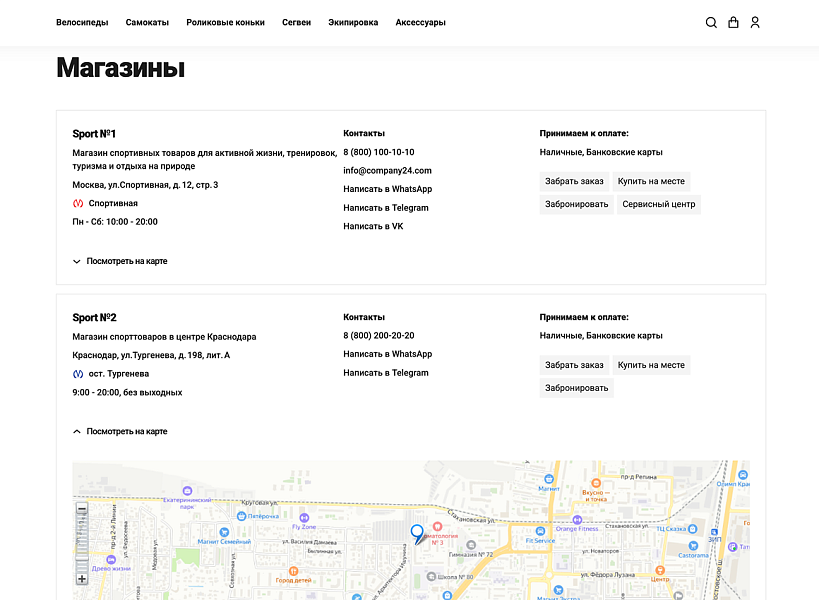Click Сервисный центр tag in Sport №1

(x=658, y=204)
